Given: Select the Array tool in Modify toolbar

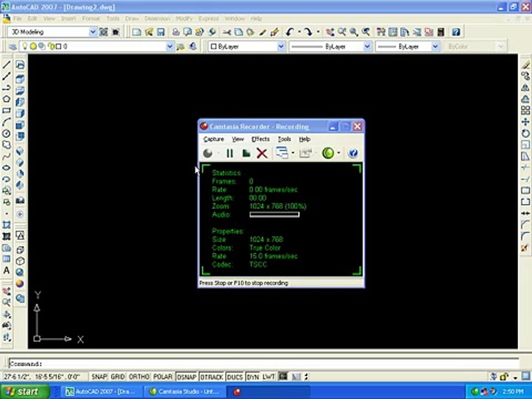Looking at the screenshot, I should (x=525, y=110).
